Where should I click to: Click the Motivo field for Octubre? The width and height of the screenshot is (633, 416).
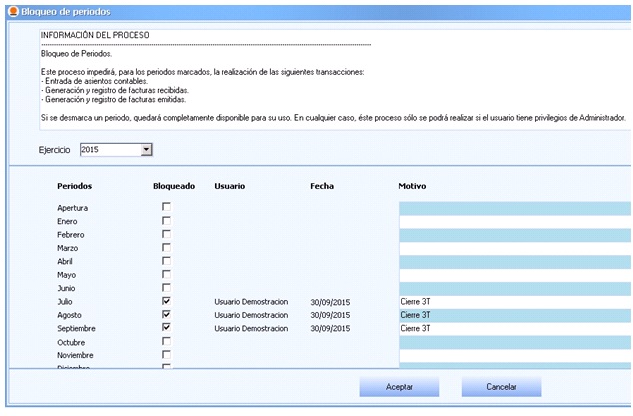click(514, 341)
